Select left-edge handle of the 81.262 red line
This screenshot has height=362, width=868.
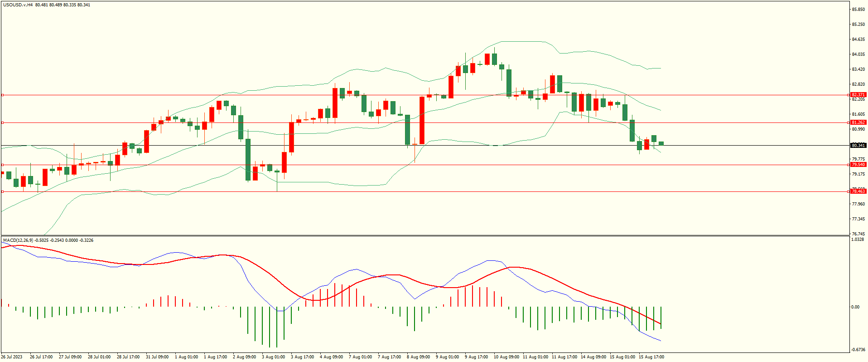tap(2, 122)
